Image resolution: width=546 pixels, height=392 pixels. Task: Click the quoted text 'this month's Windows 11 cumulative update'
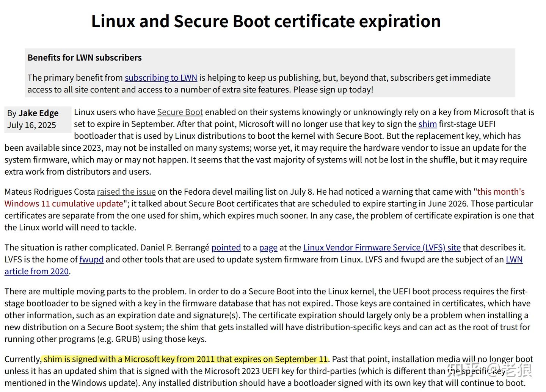tap(265, 198)
